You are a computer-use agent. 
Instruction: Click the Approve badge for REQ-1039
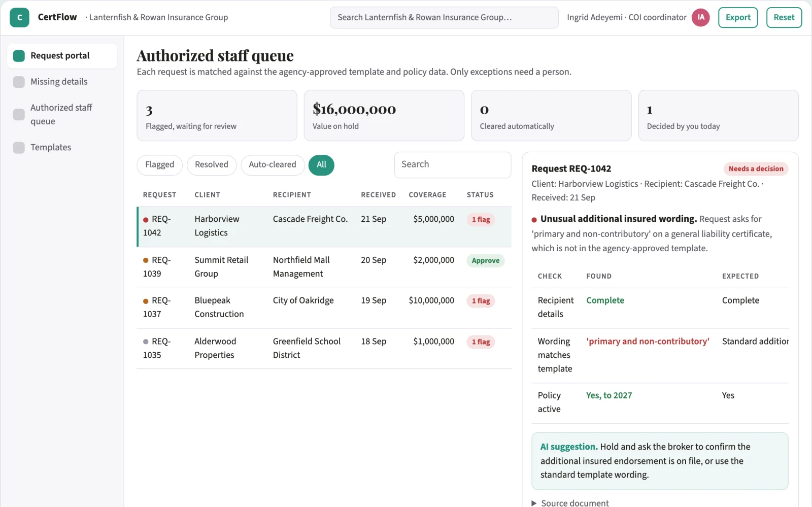pos(486,260)
